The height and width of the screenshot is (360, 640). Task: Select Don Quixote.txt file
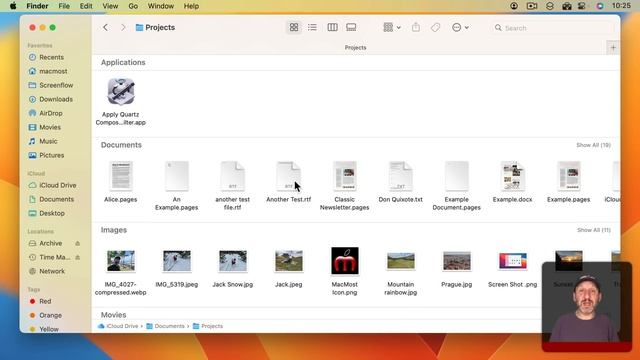tap(400, 176)
